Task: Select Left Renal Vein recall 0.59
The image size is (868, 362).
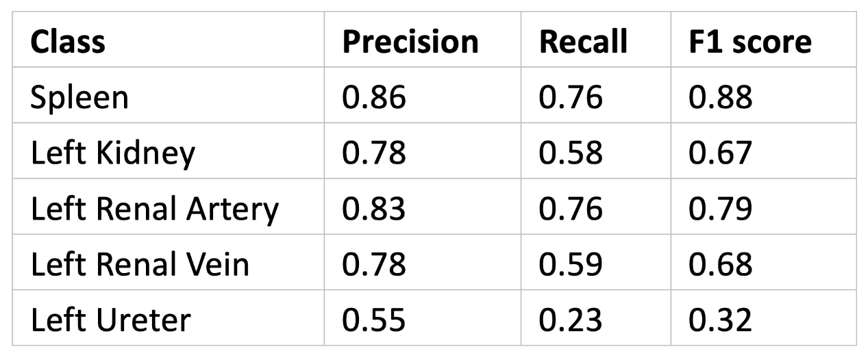Action: point(571,263)
